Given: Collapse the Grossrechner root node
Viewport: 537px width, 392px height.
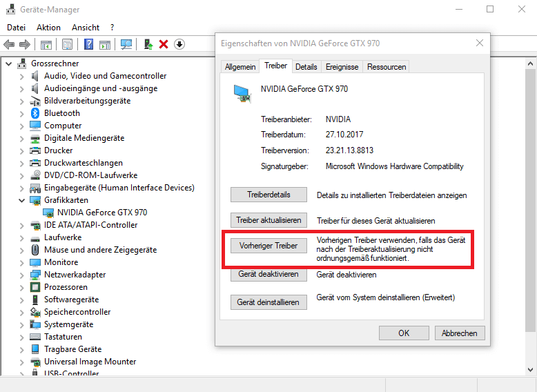Looking at the screenshot, I should tap(9, 63).
